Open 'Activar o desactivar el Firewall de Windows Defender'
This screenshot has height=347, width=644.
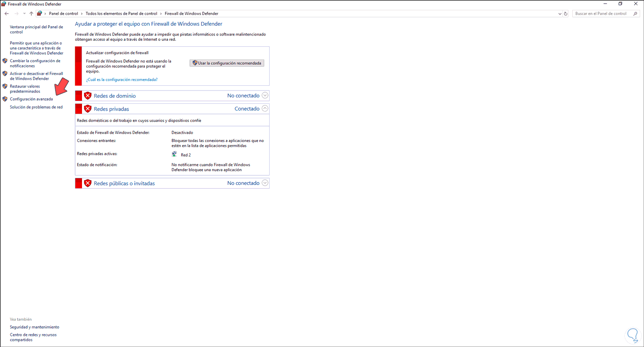36,76
